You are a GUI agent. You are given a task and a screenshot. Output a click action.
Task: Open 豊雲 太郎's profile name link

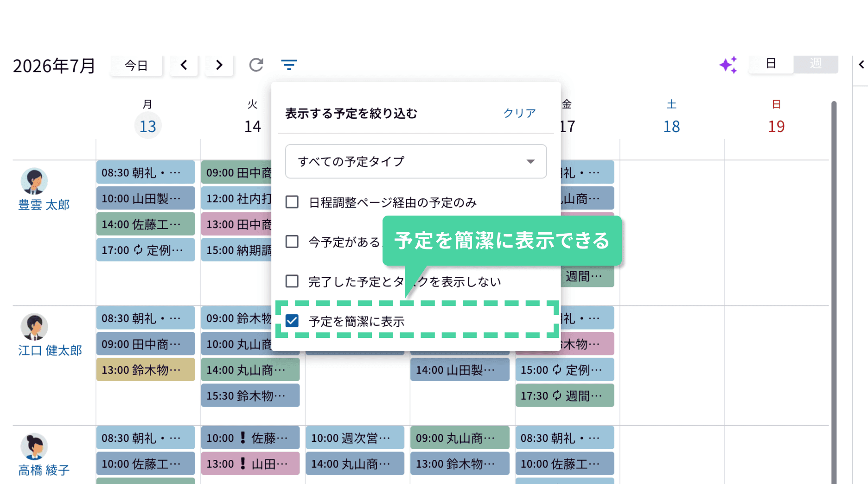tap(44, 205)
